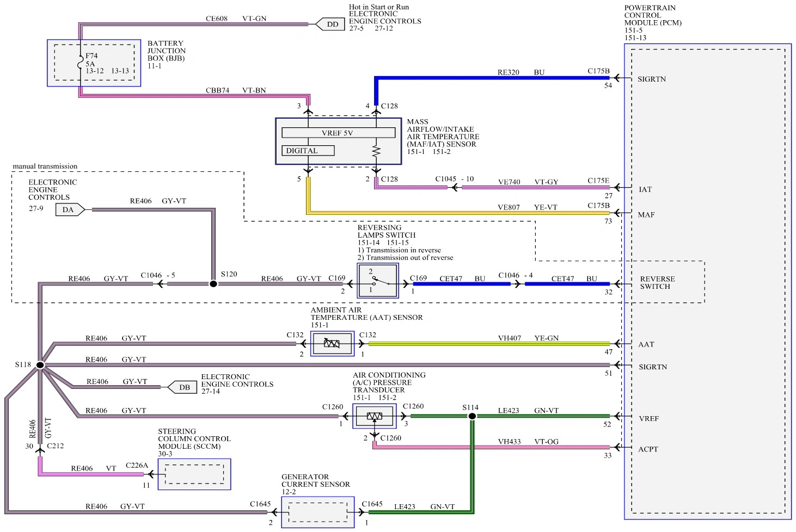Select the VH407 wire label
The height and width of the screenshot is (532, 796).
510,338
